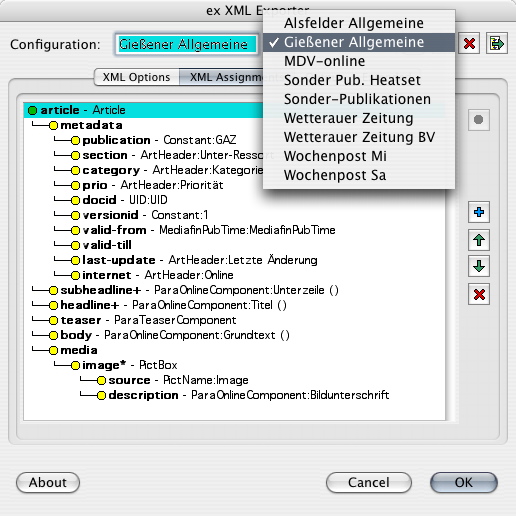Open the XML Assignments tab
The height and width of the screenshot is (516, 516).
[222, 77]
